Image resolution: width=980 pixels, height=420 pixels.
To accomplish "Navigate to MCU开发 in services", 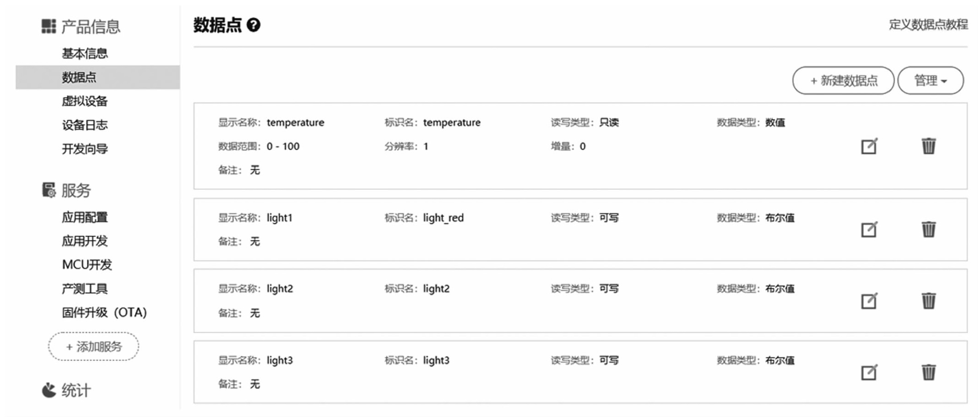I will [87, 264].
